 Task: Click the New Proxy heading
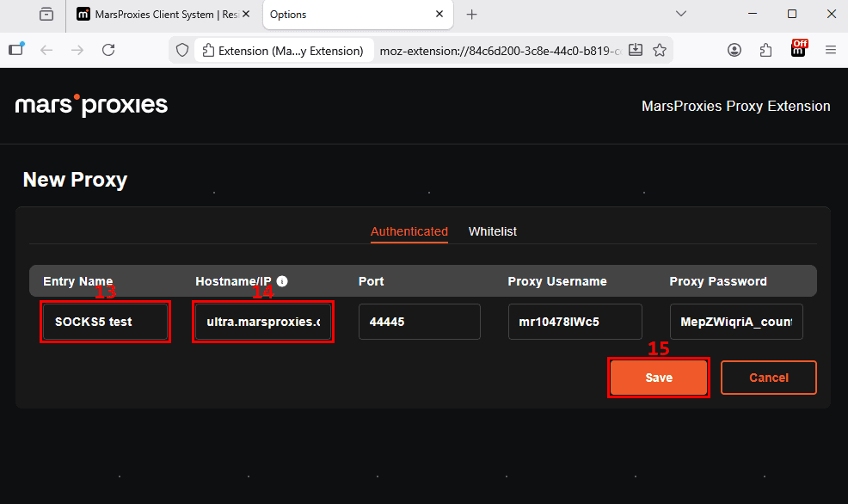75,180
